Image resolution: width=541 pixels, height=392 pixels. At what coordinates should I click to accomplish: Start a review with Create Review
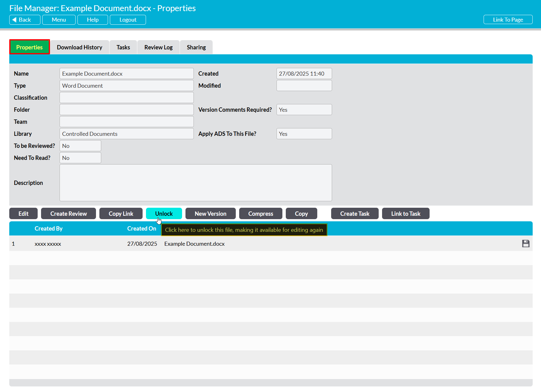point(69,214)
